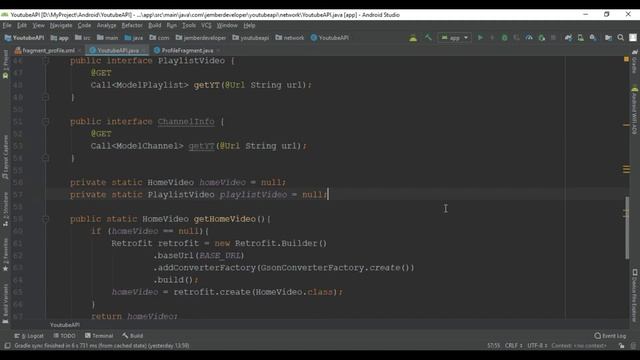Open the Android WiFi ADB sidebar tab
640x360 pixels.
tap(635, 110)
